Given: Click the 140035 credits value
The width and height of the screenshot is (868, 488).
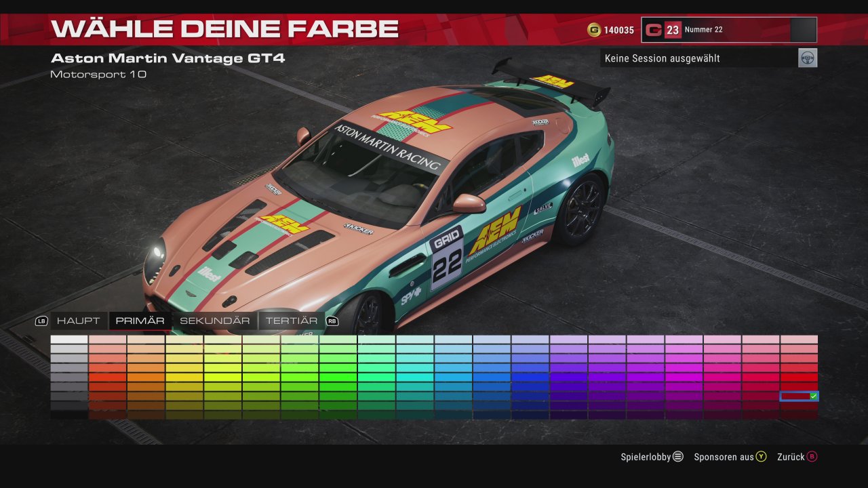Looking at the screenshot, I should click(x=618, y=30).
